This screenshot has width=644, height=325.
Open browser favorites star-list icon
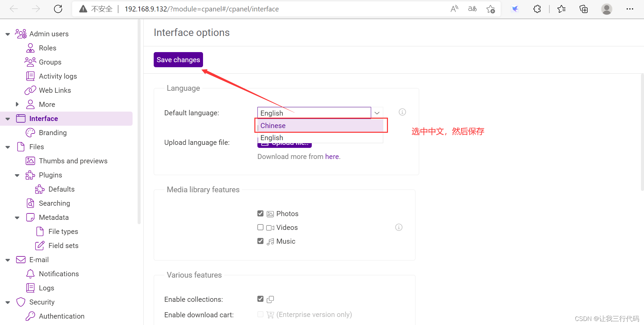[x=561, y=9]
